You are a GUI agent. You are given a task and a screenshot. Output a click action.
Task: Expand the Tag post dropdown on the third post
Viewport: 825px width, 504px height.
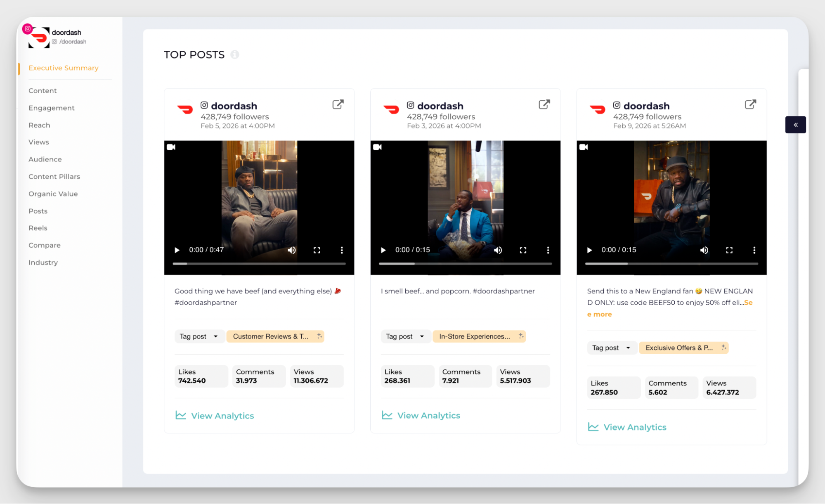click(x=612, y=348)
